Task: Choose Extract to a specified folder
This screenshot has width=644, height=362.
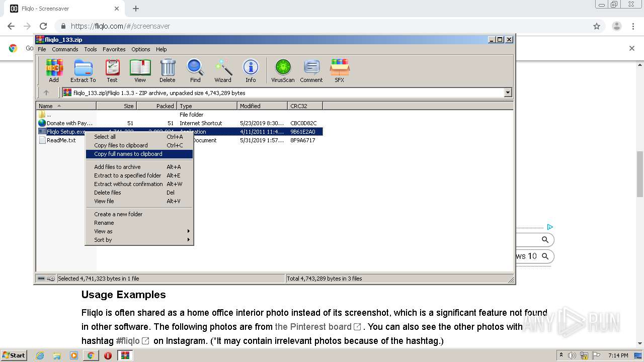Action: 139,175
